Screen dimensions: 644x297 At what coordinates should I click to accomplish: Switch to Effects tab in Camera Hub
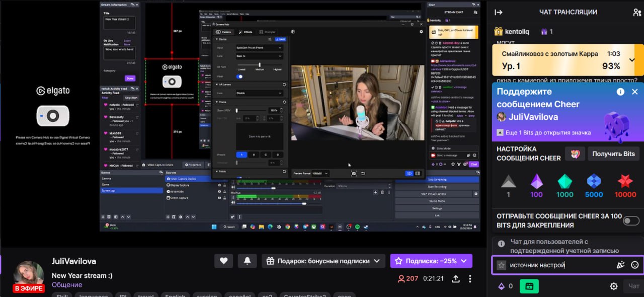[x=246, y=32]
